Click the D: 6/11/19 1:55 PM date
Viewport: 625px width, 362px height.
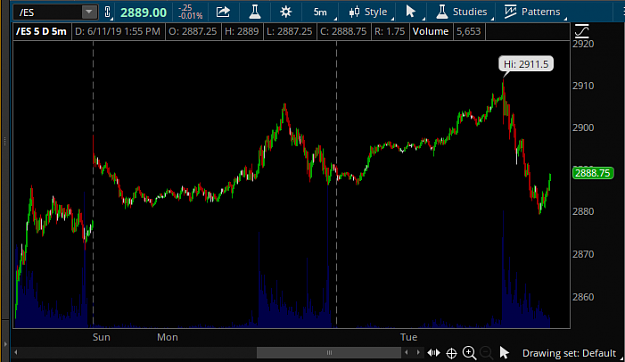click(118, 31)
